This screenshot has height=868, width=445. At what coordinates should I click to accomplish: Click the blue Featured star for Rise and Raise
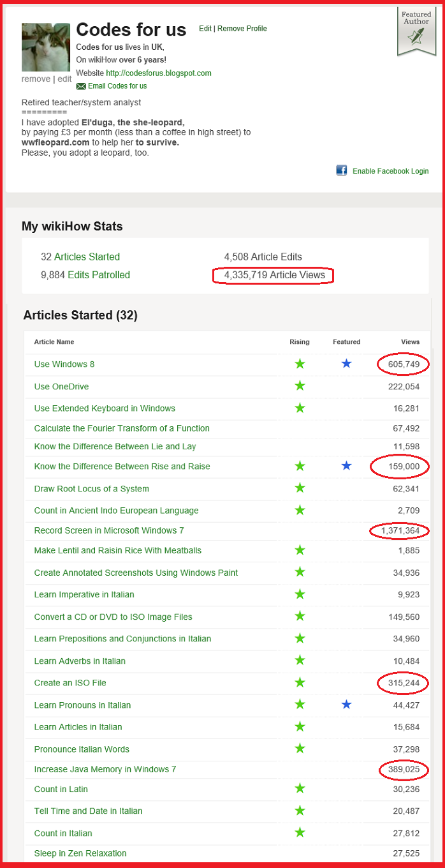[x=346, y=466]
